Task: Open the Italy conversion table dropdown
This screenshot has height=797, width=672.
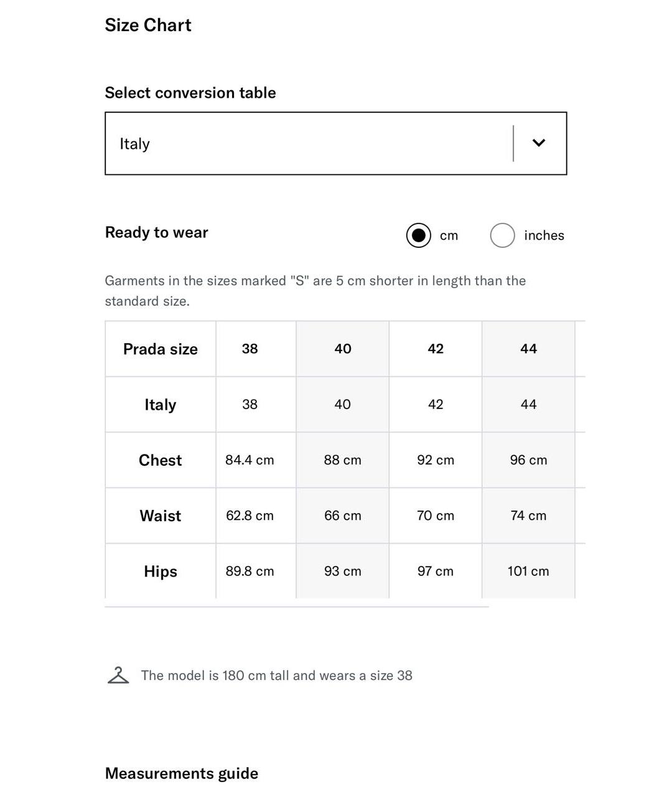Action: 336,143
